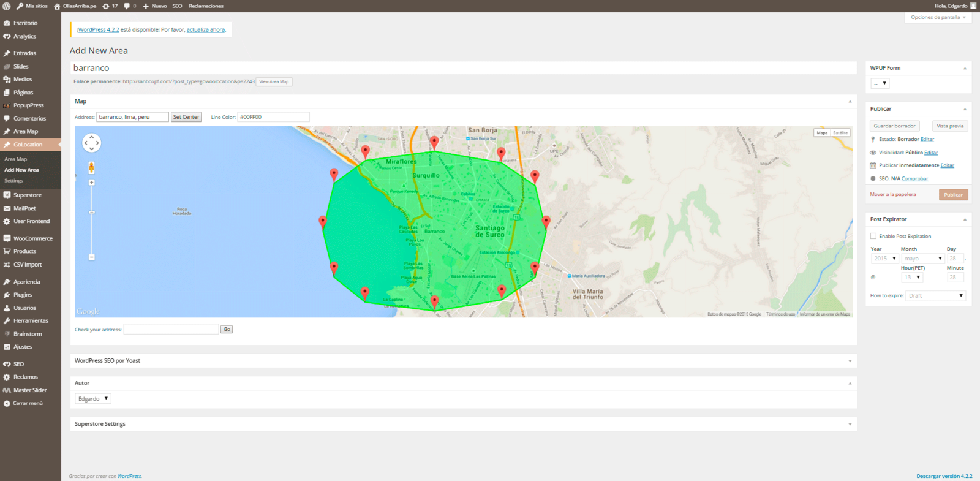The width and height of the screenshot is (980, 481).
Task: Open Apariencia in the sidebar
Action: click(27, 282)
